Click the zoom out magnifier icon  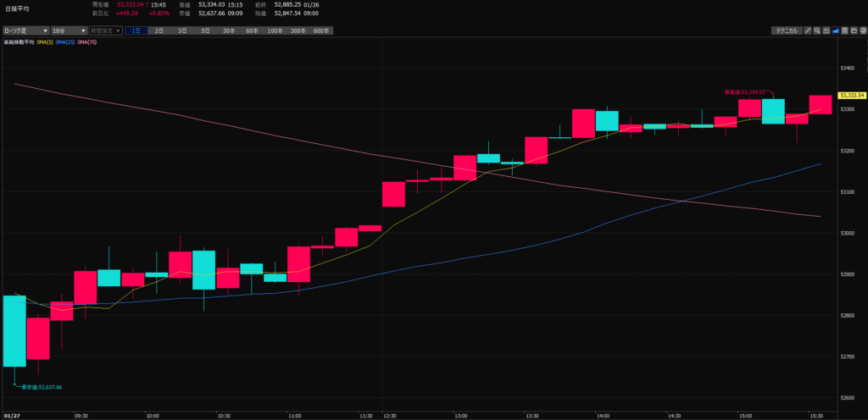(x=817, y=30)
